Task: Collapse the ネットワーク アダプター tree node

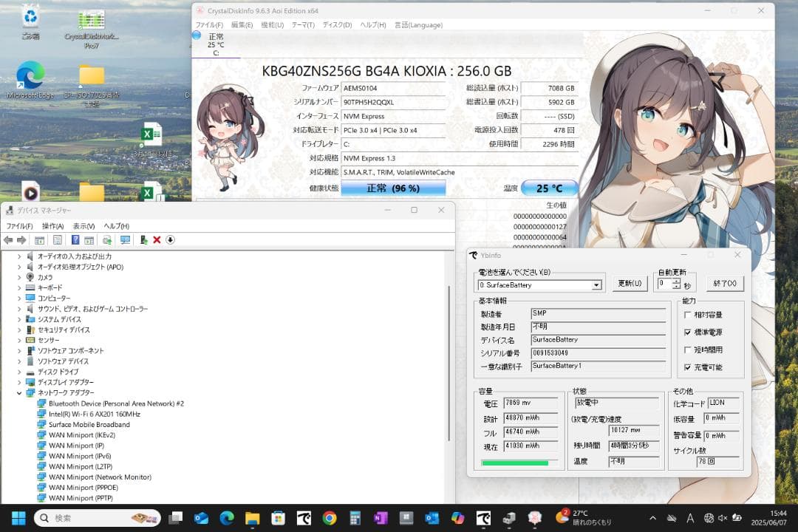Action: point(19,393)
